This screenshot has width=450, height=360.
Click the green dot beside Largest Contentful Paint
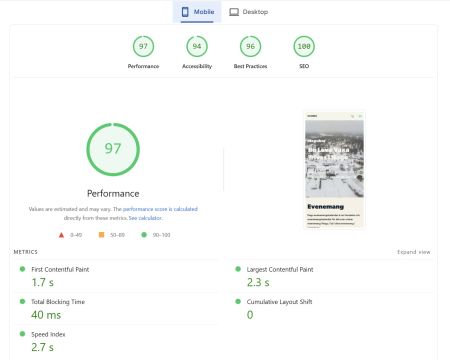click(x=238, y=269)
